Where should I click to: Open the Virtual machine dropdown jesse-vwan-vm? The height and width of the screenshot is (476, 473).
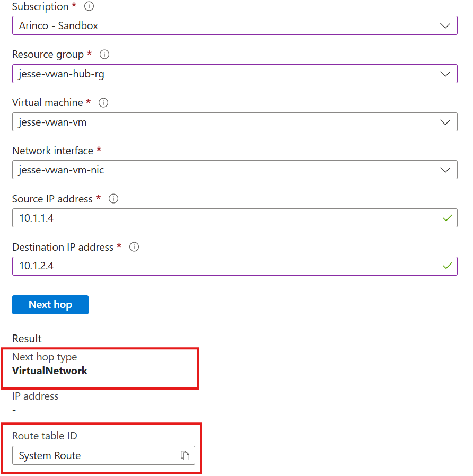pyautogui.click(x=234, y=122)
